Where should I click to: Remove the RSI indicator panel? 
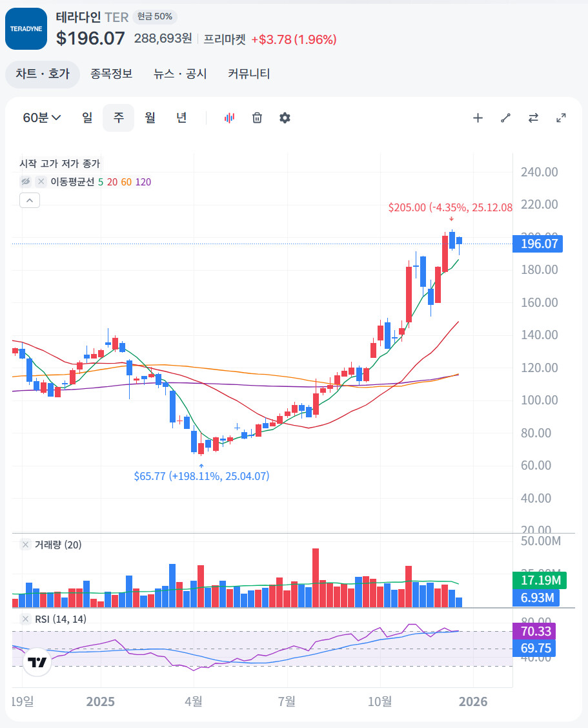click(x=25, y=619)
